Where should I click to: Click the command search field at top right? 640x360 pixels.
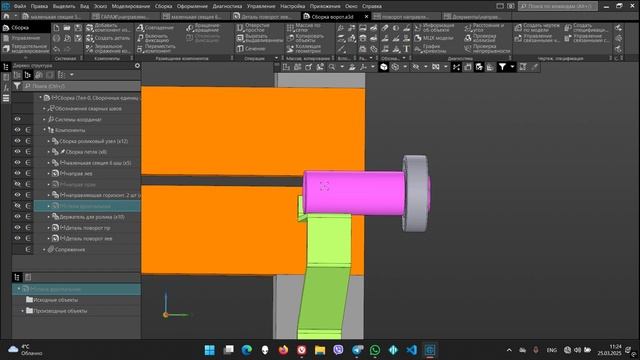[x=558, y=6]
